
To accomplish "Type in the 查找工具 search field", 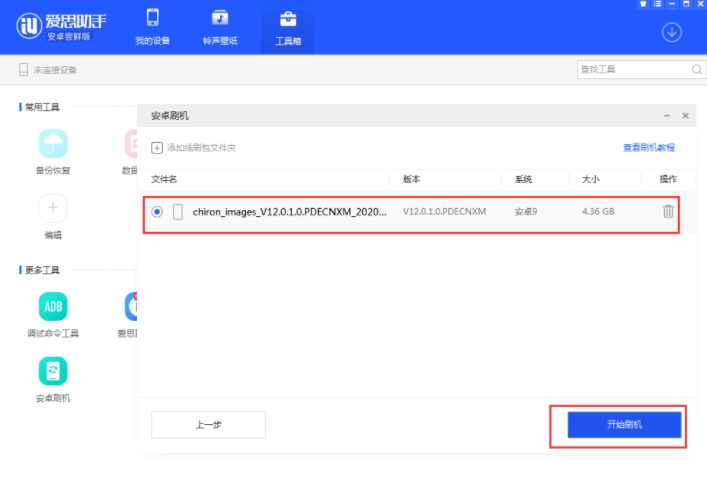I will [633, 69].
